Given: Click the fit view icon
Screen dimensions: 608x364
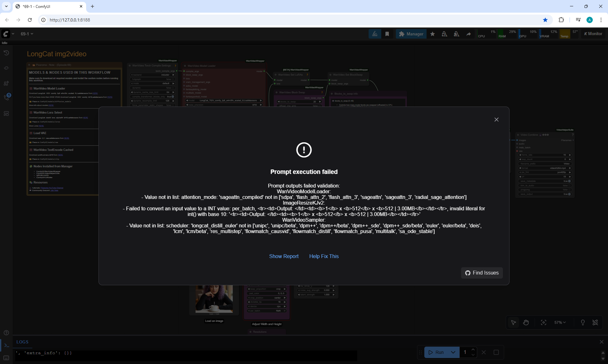Looking at the screenshot, I should point(543,322).
